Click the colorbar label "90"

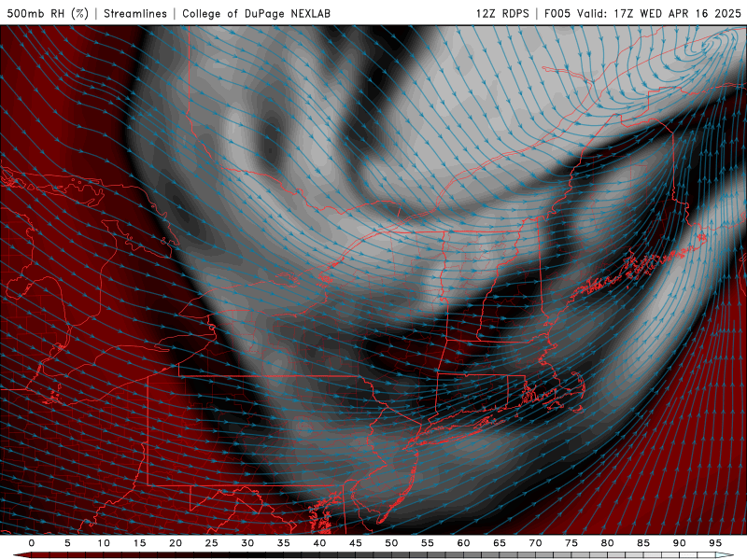tap(680, 543)
